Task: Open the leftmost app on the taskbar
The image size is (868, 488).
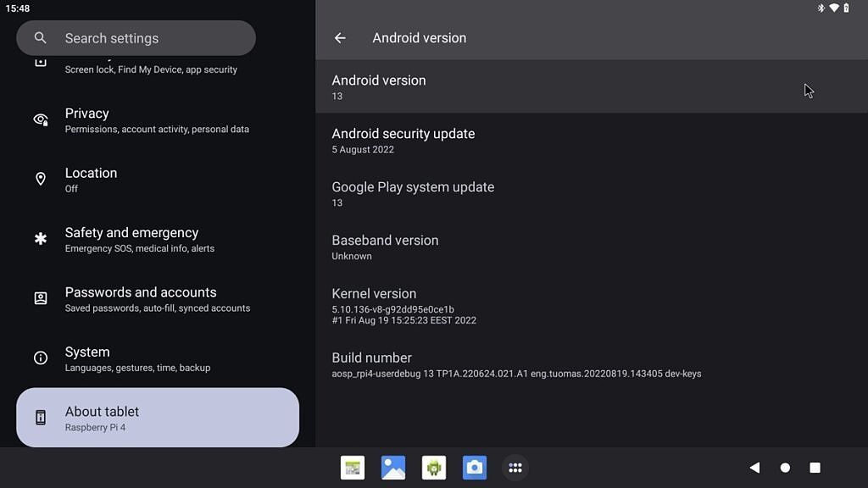Action: (x=352, y=467)
